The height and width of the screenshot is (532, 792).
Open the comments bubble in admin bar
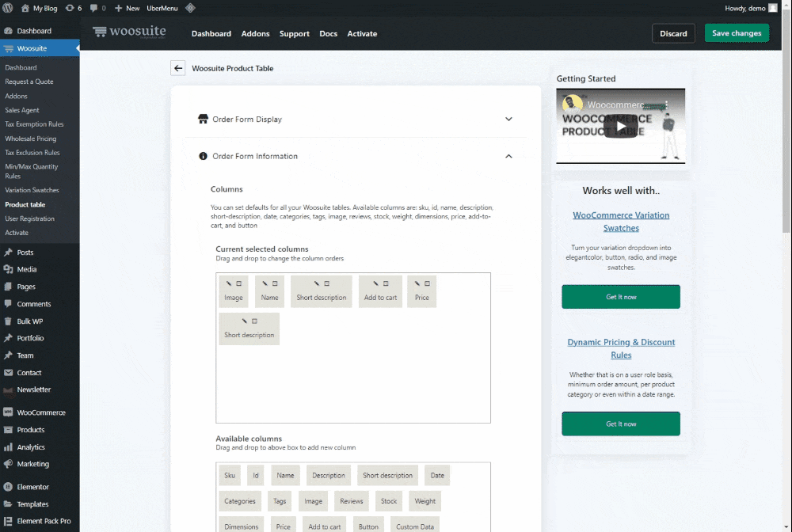pyautogui.click(x=97, y=8)
